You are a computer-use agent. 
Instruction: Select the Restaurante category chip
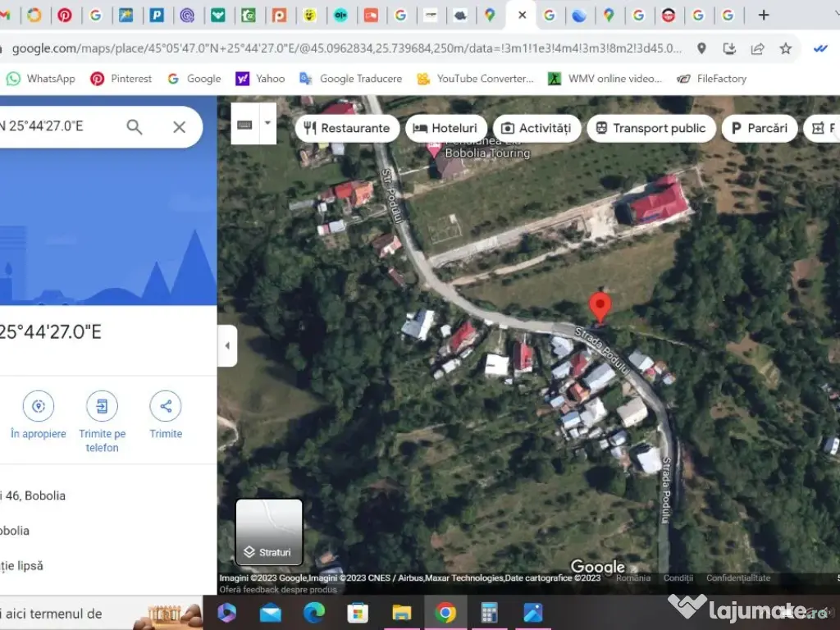point(347,128)
